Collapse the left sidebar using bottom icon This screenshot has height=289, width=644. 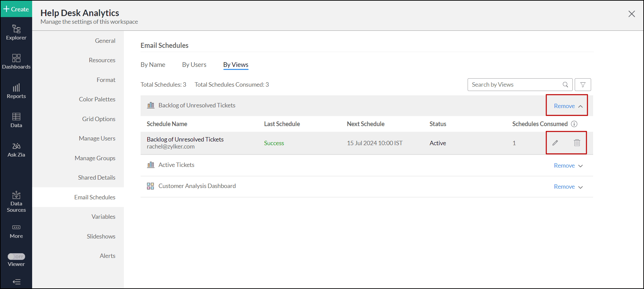pos(16,282)
